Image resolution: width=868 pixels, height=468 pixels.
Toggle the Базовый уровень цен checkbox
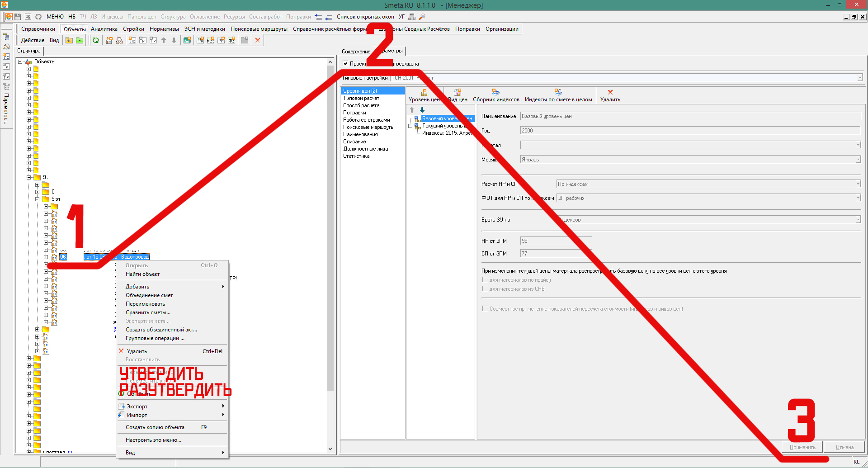pos(417,118)
